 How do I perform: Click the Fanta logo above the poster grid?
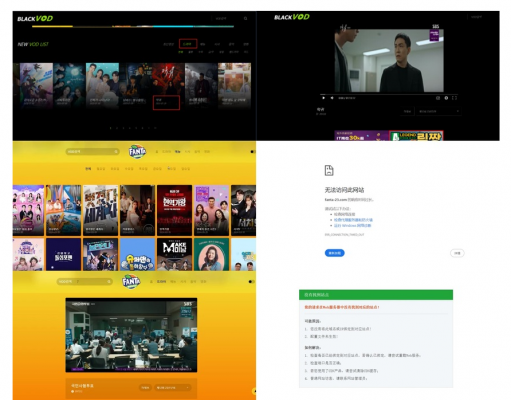point(137,152)
